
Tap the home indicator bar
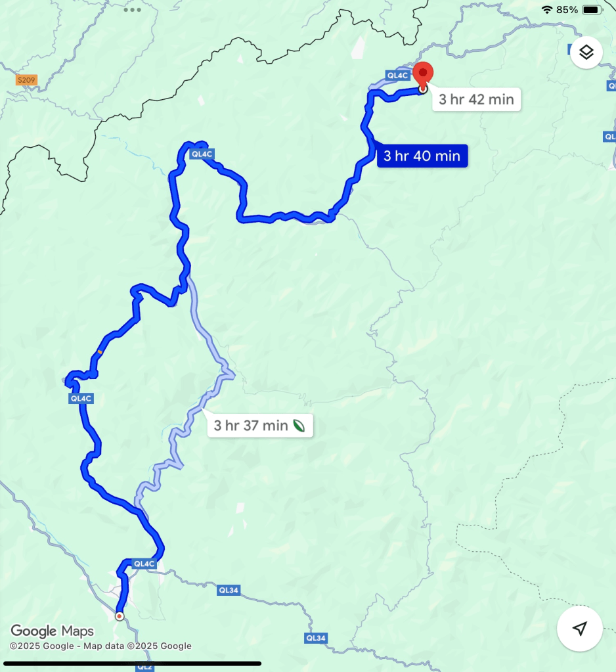pos(133,663)
